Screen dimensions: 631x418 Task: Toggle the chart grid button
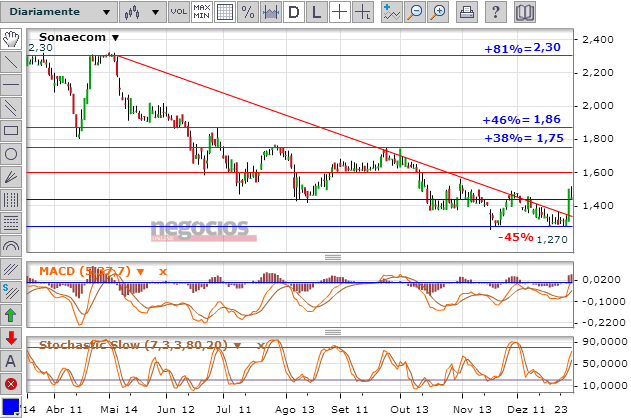coord(225,12)
